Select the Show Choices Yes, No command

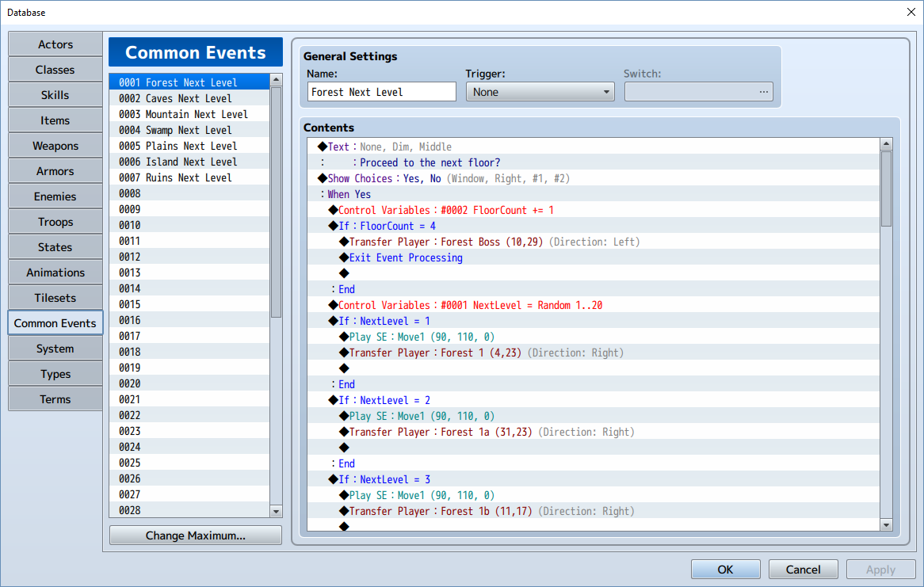[x=594, y=178]
